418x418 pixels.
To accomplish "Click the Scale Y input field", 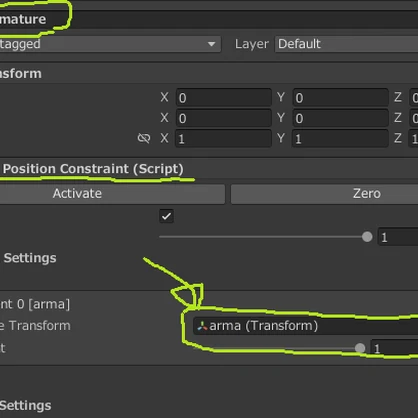I will pyautogui.click(x=340, y=138).
